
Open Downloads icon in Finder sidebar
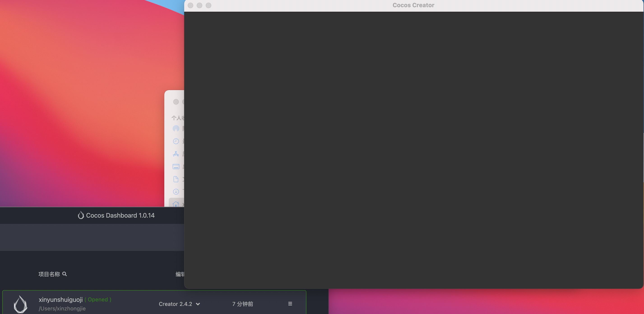coord(176,192)
